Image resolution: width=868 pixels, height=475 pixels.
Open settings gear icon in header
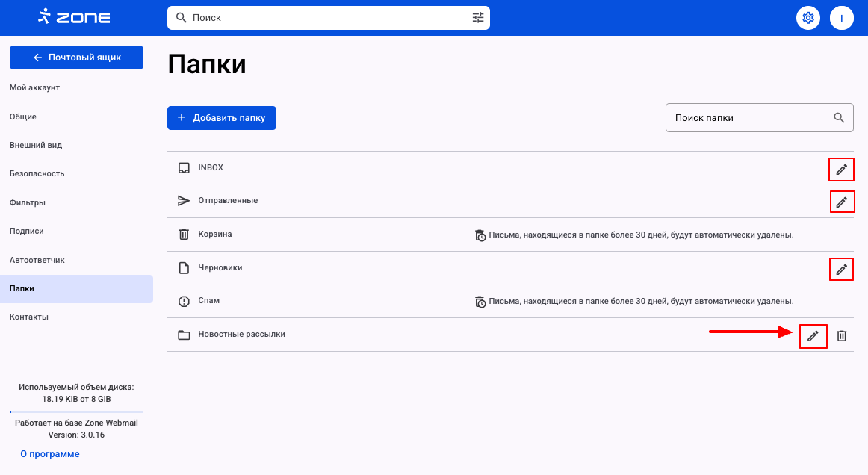coord(807,18)
